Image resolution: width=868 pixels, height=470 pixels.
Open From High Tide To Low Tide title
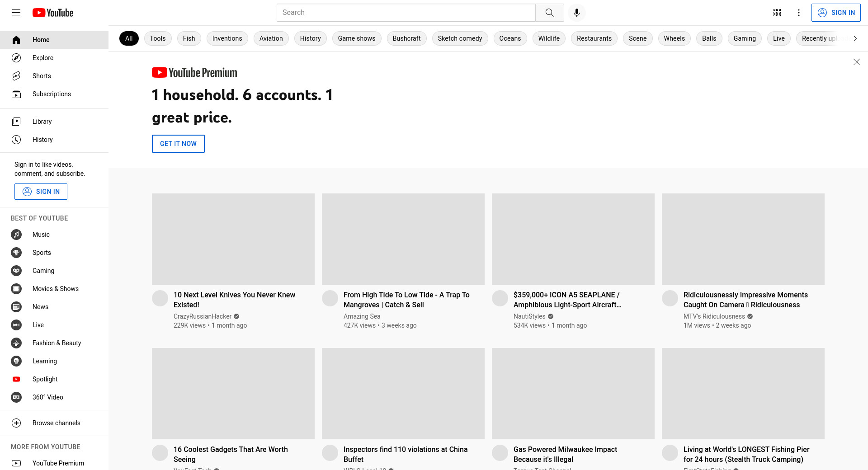click(x=406, y=300)
